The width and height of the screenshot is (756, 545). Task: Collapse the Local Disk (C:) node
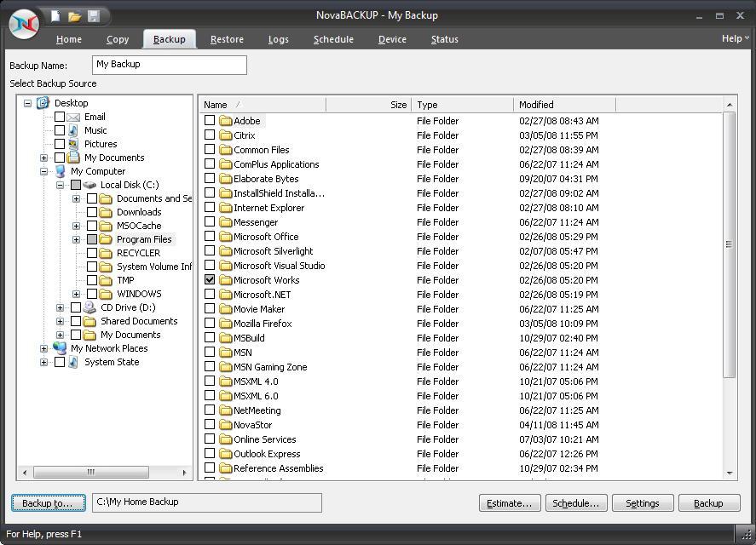click(60, 185)
